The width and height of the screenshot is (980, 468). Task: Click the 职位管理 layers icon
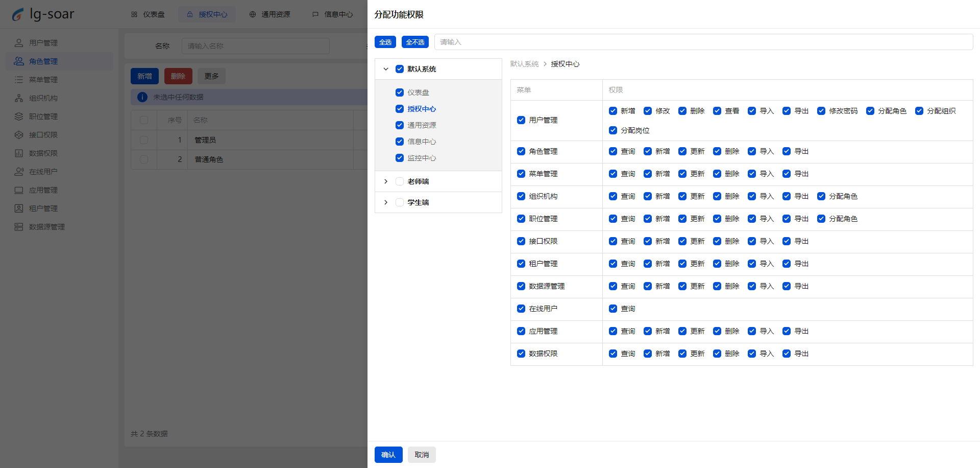pos(19,116)
